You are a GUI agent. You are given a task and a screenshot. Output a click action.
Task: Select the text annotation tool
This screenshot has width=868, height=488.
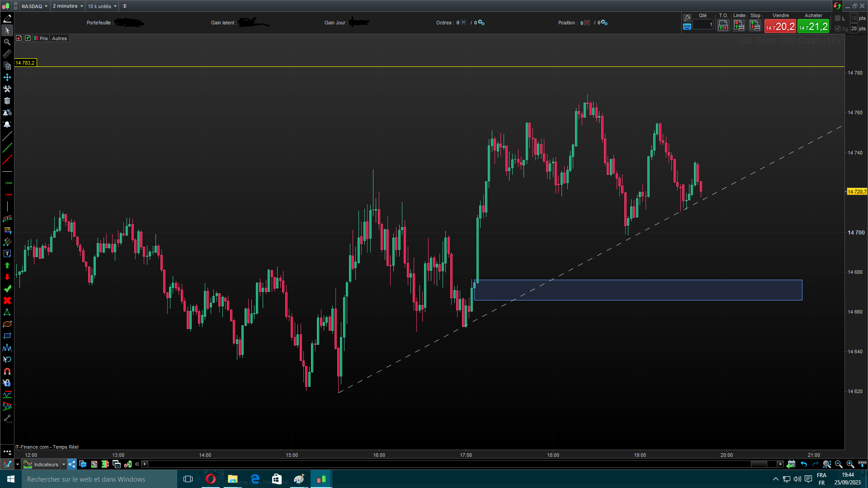[x=7, y=253]
